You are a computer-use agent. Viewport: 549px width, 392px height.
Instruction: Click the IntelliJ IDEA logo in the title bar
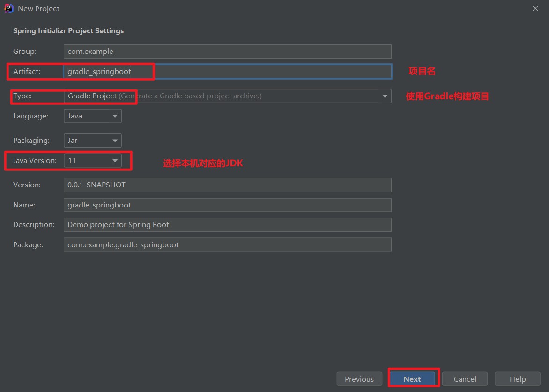(8, 8)
